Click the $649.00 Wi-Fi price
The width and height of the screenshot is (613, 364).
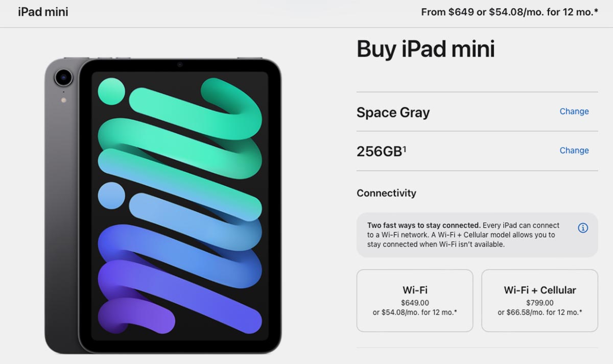(415, 302)
